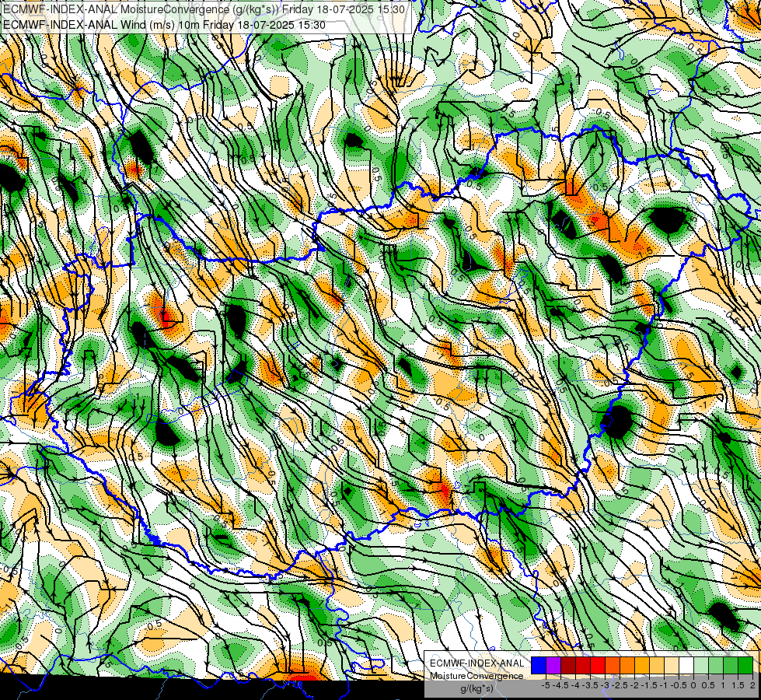Click the -3.5 tick label in legend
Viewport: 761px width, 700px height.
click(x=591, y=685)
